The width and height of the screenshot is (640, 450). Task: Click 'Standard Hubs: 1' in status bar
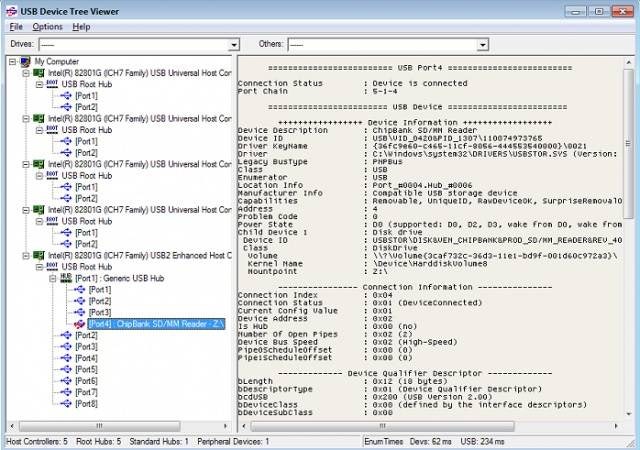pyautogui.click(x=159, y=442)
